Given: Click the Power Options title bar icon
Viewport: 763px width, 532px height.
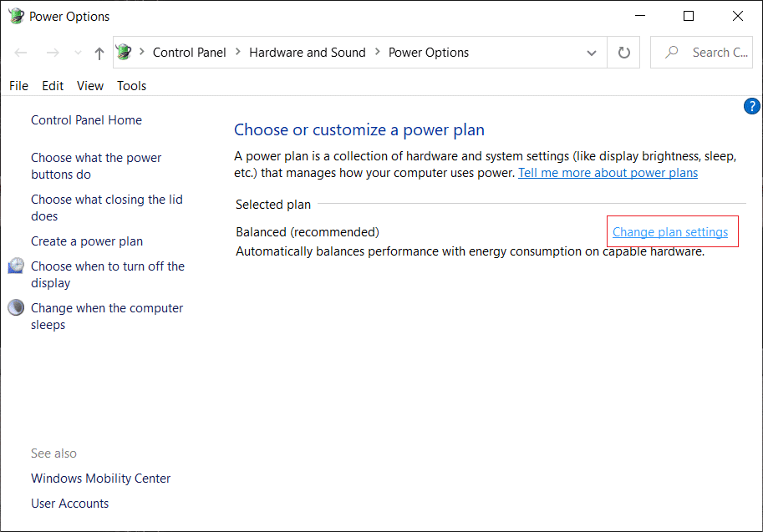Looking at the screenshot, I should click(x=16, y=16).
